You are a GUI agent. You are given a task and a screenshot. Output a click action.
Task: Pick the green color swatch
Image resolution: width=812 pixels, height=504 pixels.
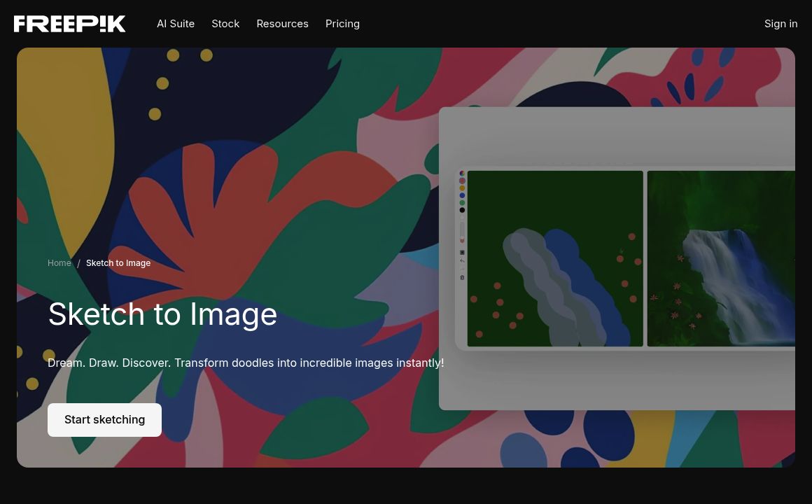(462, 203)
